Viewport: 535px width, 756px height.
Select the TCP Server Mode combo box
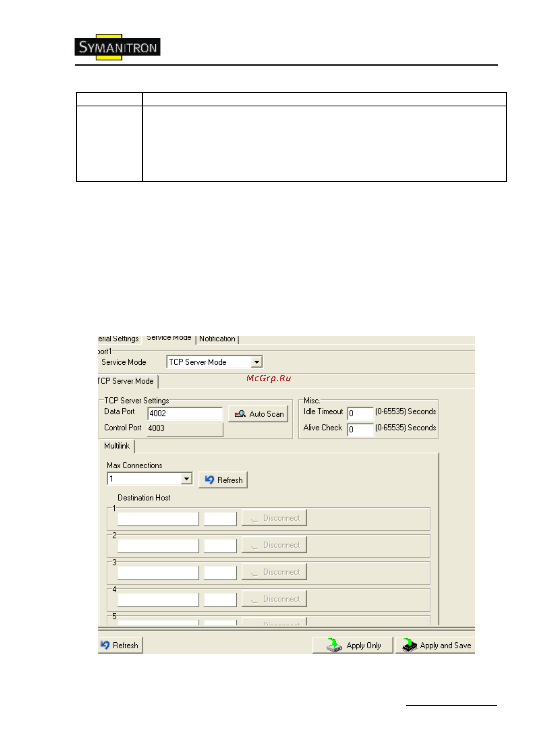(x=214, y=362)
